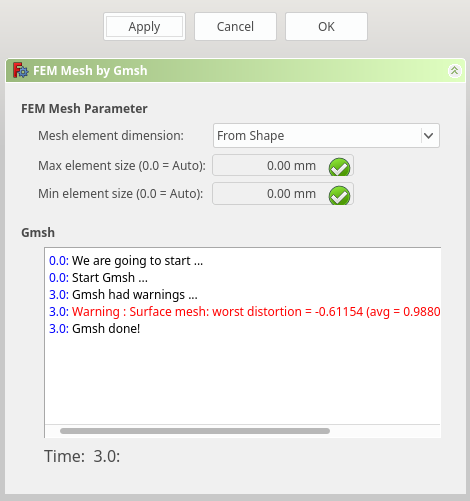Click green checkmark beside Max element size
This screenshot has width=470, height=501.
pyautogui.click(x=339, y=167)
